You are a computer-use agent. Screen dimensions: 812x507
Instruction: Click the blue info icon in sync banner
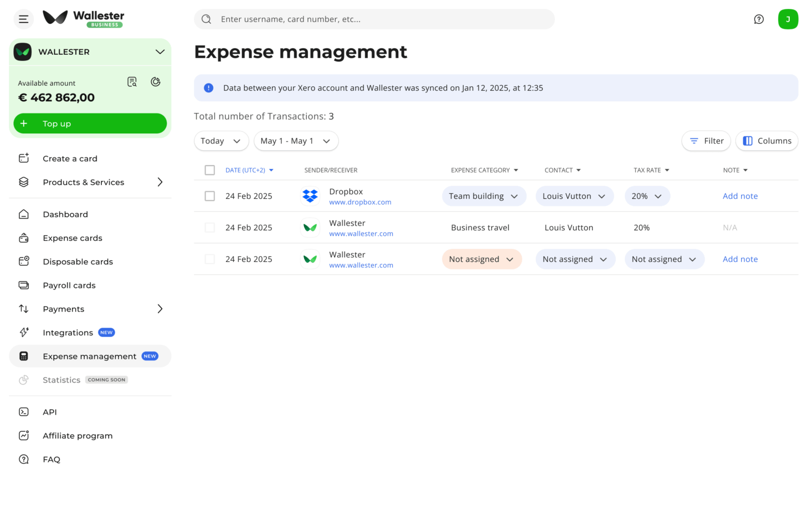click(209, 88)
